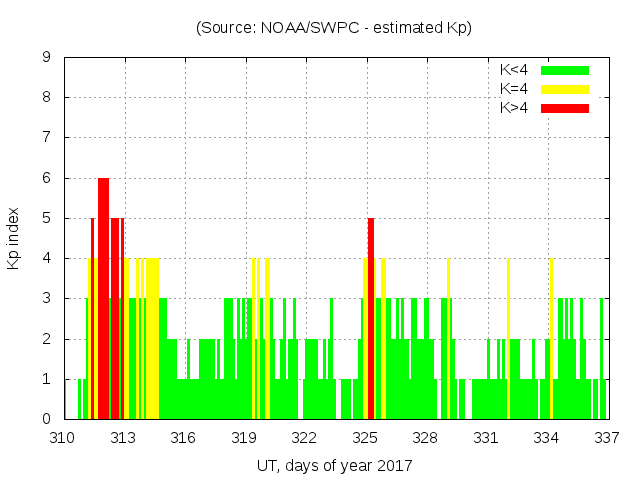
Task: Click the NOAA/SWPC source title text
Action: click(x=333, y=28)
